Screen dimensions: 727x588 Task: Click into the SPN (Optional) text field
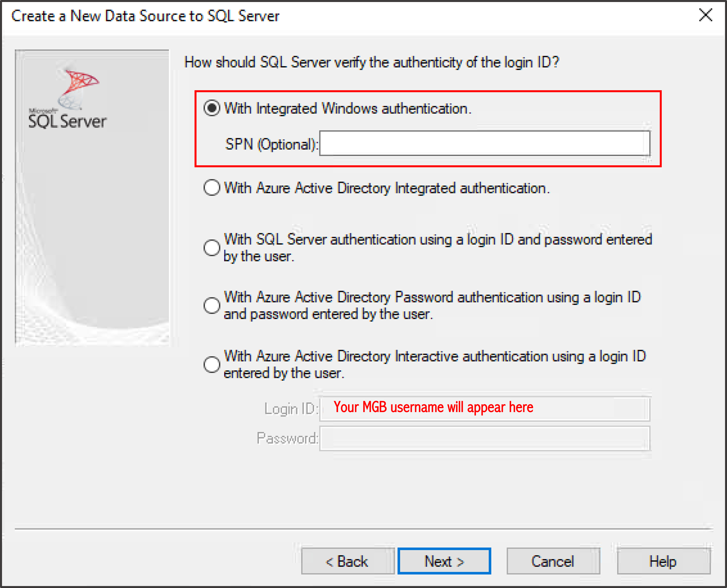coord(485,143)
